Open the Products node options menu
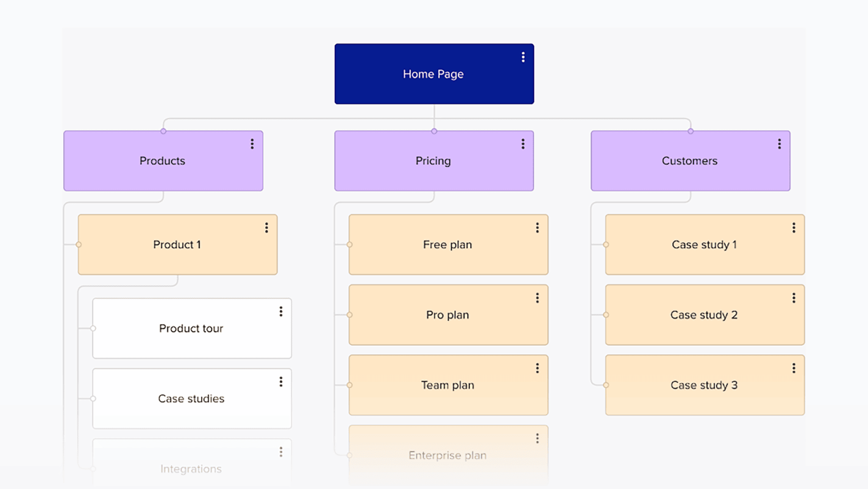This screenshot has width=868, height=489. pyautogui.click(x=252, y=144)
